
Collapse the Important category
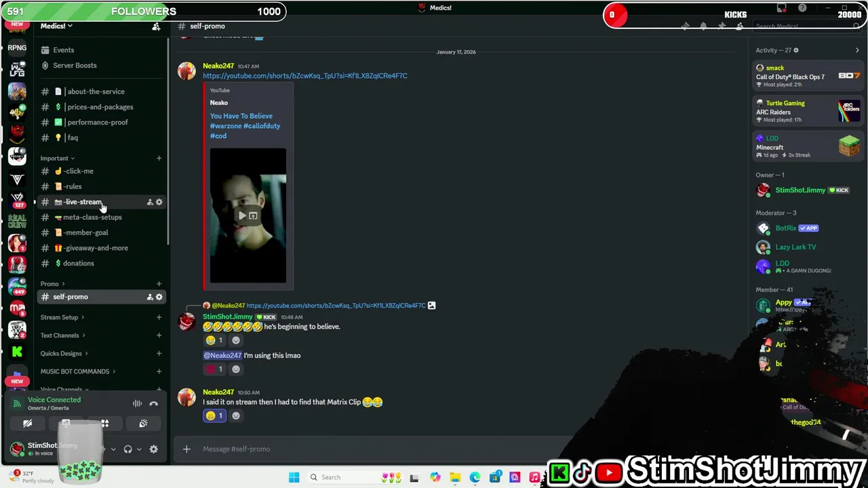pos(58,159)
